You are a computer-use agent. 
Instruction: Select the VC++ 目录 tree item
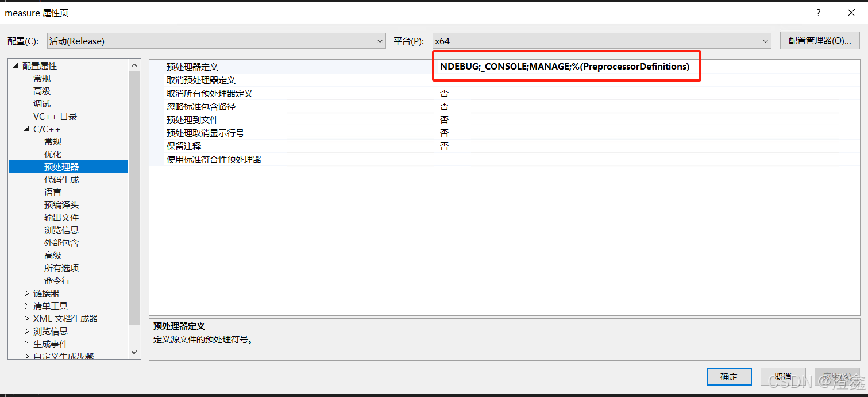[55, 117]
